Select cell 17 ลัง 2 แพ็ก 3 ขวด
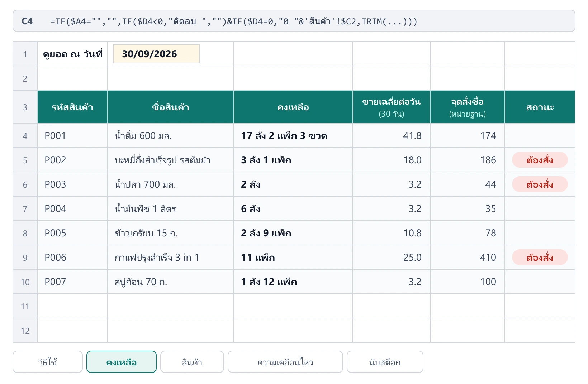This screenshot has height=384, width=588. [x=293, y=136]
